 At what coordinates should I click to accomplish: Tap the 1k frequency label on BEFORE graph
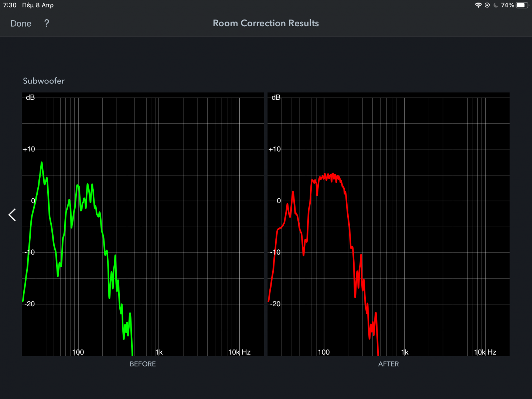[x=159, y=352]
